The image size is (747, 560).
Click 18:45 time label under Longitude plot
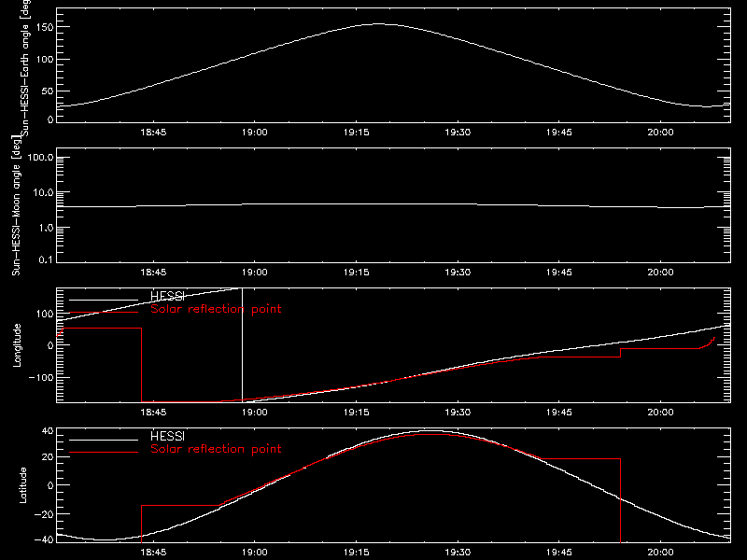[153, 413]
